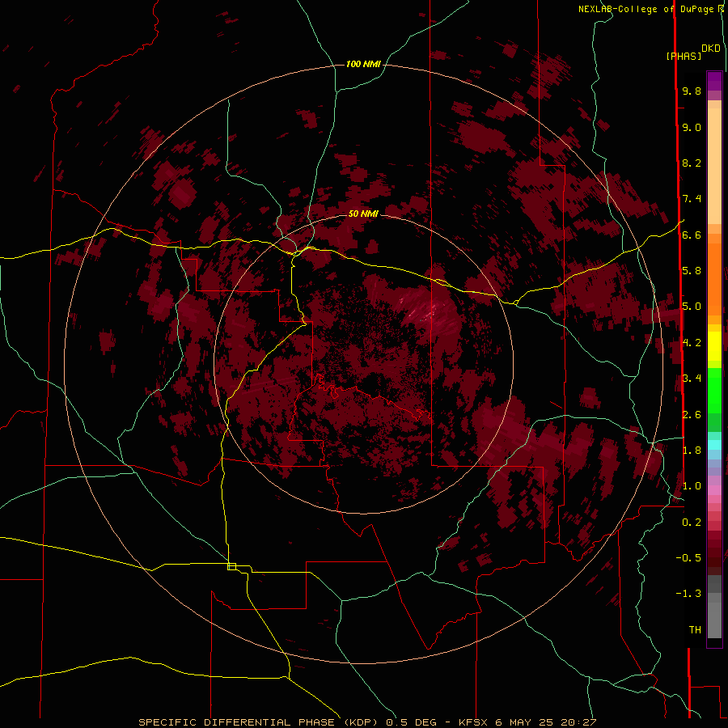
Task: Click the 1.0 scale value label
Action: click(x=692, y=486)
